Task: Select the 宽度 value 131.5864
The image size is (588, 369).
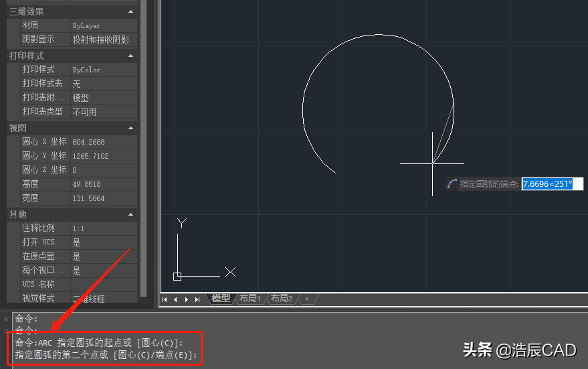Action: coord(104,198)
